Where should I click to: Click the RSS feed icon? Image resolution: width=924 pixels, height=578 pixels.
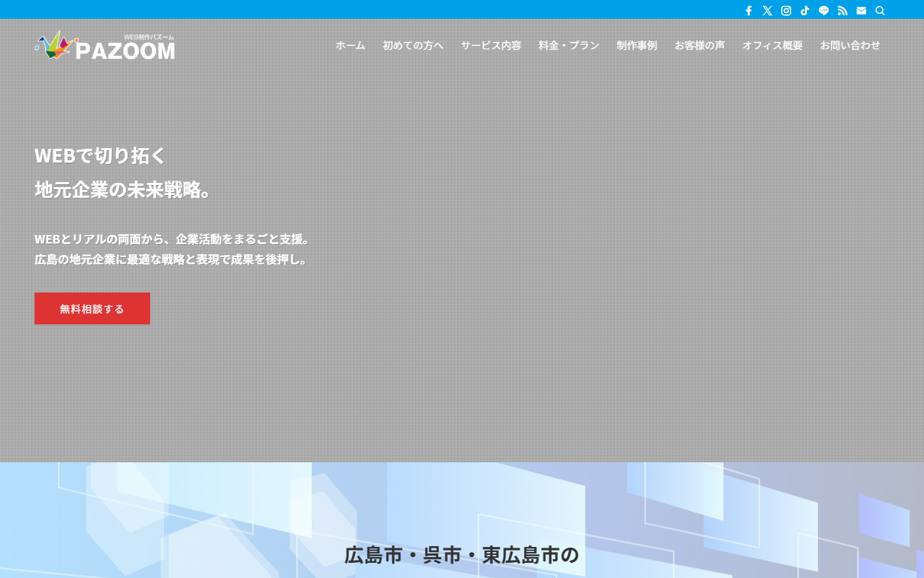(842, 11)
